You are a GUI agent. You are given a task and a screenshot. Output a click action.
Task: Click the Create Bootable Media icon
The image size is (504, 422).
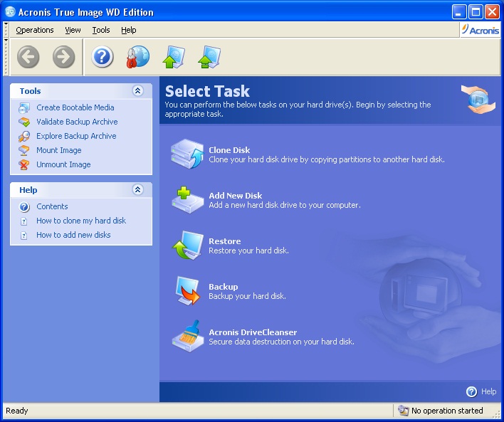(24, 108)
